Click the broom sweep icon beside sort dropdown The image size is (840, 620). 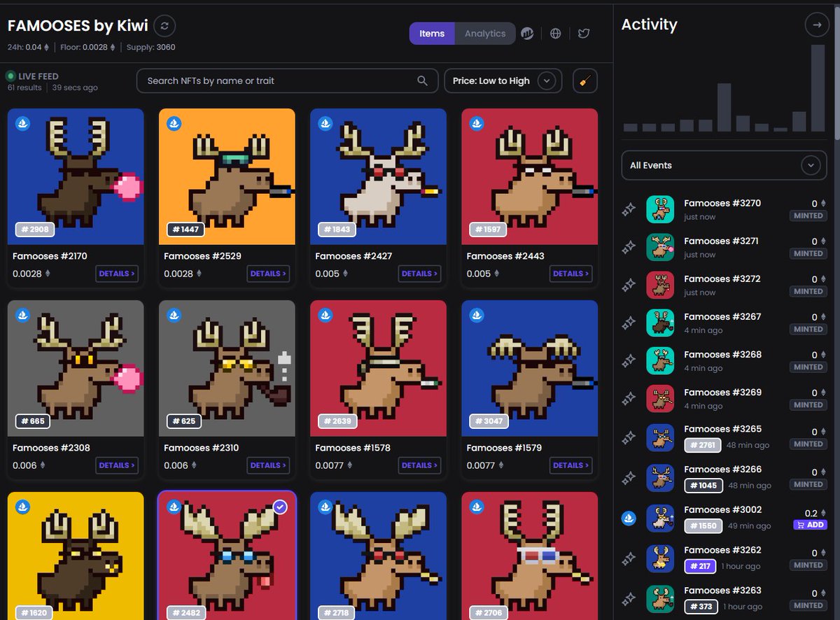click(584, 80)
